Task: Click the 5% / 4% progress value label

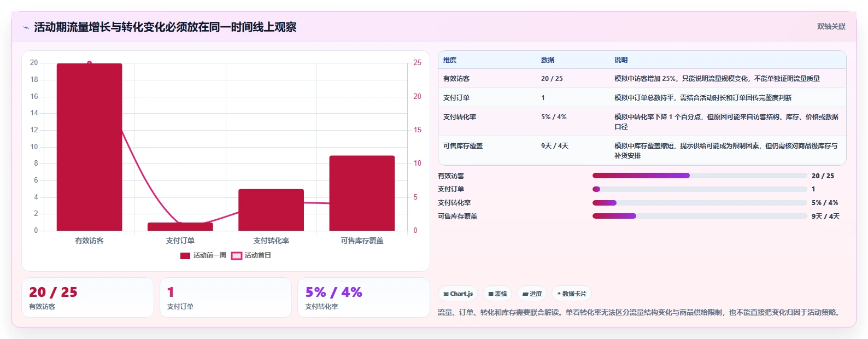Action: click(x=825, y=203)
